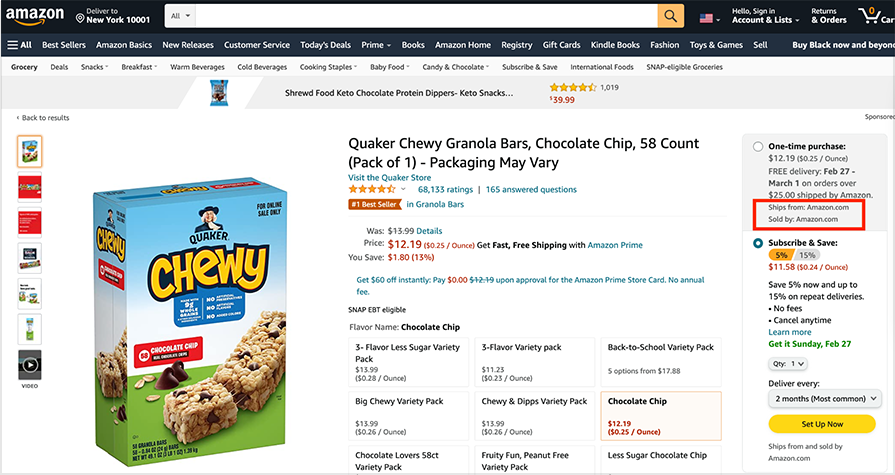Open the Qty quantity dropdown
Screen dimensions: 895x475
pyautogui.click(x=787, y=364)
